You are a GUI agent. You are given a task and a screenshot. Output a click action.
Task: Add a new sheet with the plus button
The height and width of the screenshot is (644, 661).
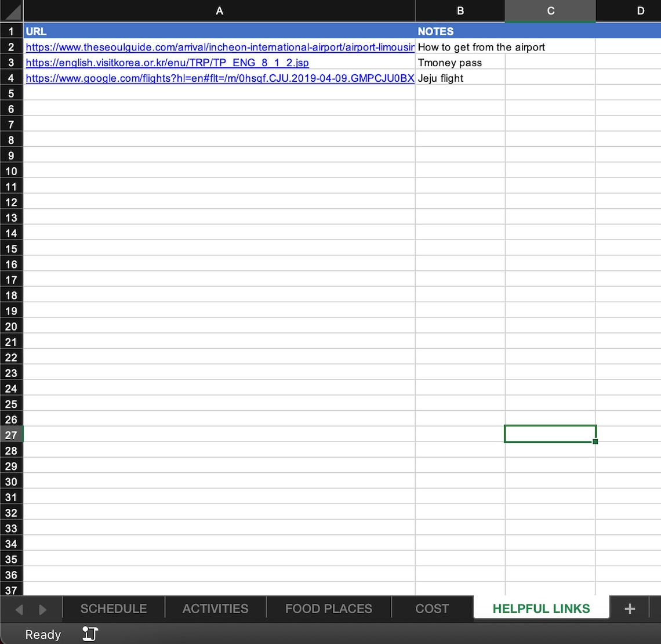(x=629, y=608)
